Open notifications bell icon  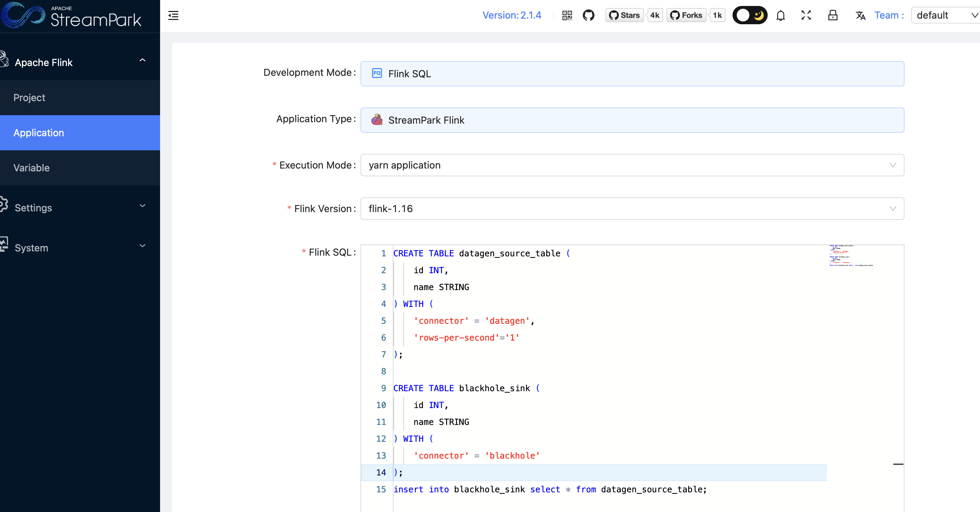click(781, 15)
